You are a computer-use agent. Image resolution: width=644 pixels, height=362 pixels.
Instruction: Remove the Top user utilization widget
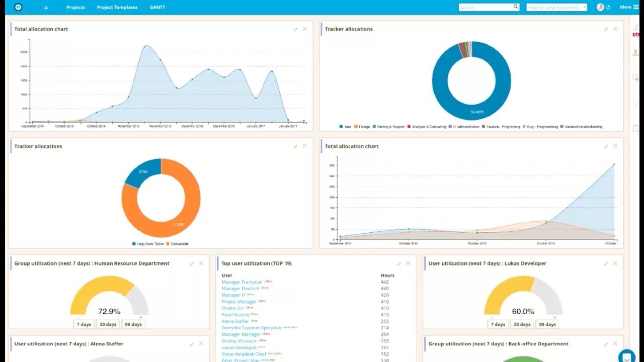(x=408, y=263)
